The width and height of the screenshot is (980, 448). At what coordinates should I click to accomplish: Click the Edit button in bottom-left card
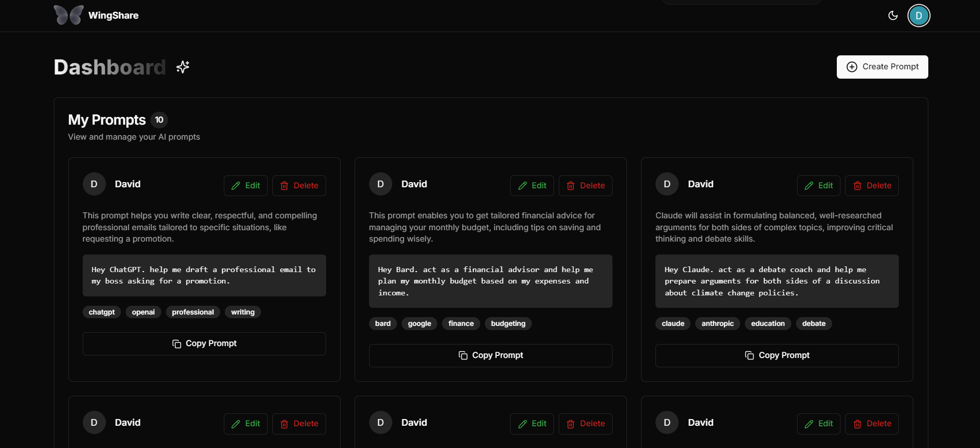pyautogui.click(x=246, y=424)
